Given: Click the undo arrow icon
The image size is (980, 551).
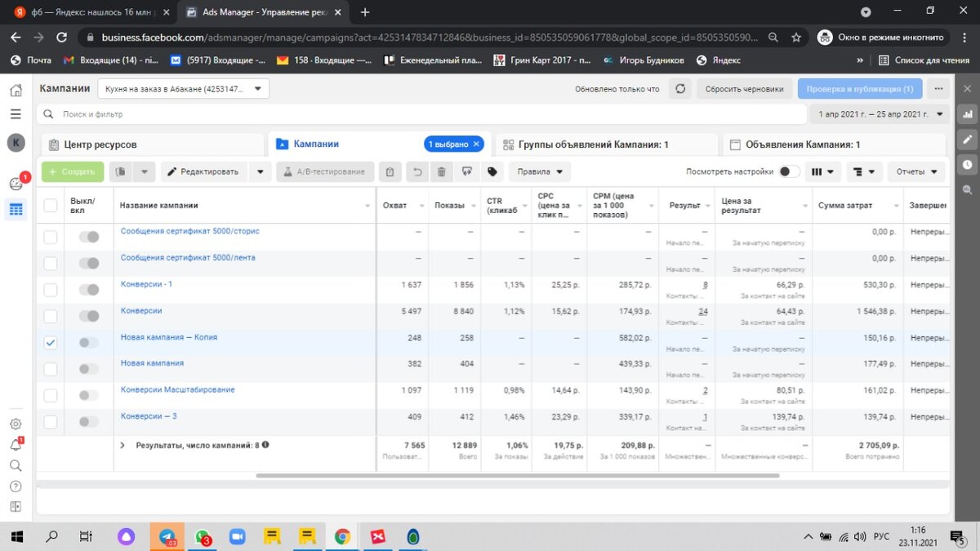Looking at the screenshot, I should pyautogui.click(x=417, y=171).
